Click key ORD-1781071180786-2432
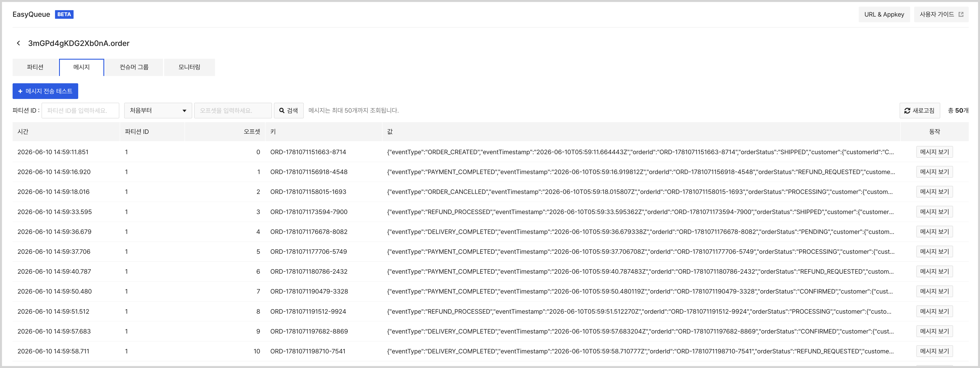This screenshot has width=980, height=368. coord(309,272)
